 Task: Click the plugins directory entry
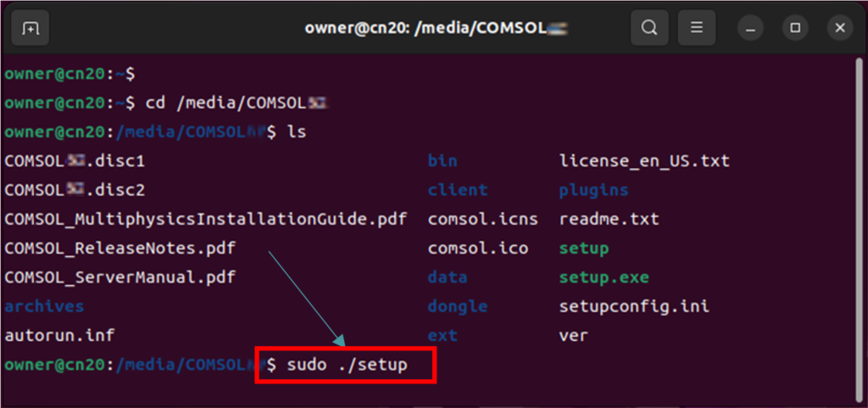(x=593, y=190)
